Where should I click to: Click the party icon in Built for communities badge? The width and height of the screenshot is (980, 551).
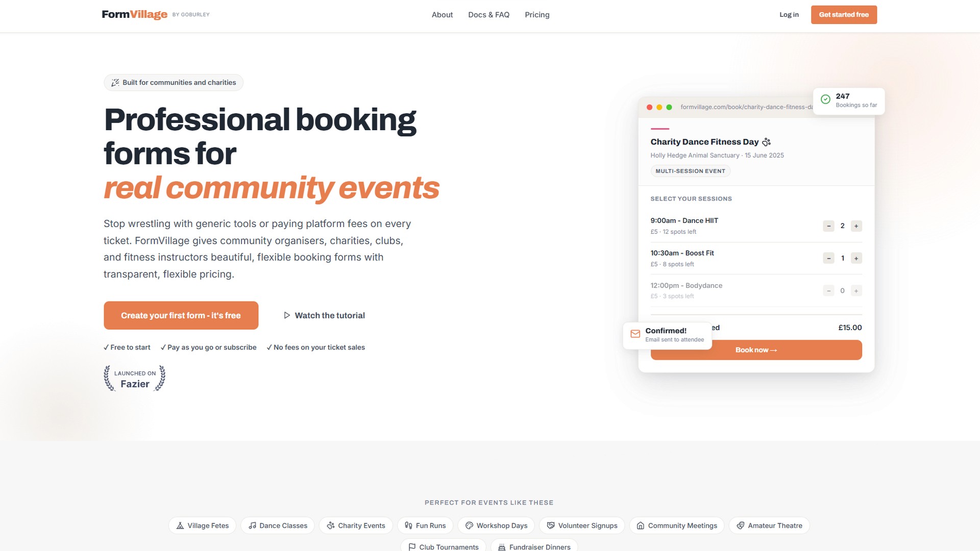point(115,83)
